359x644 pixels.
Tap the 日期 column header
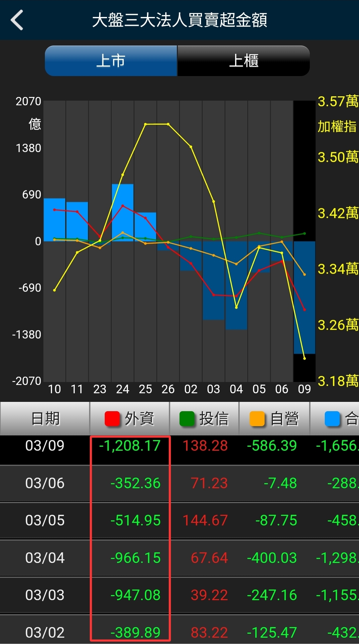tap(45, 418)
